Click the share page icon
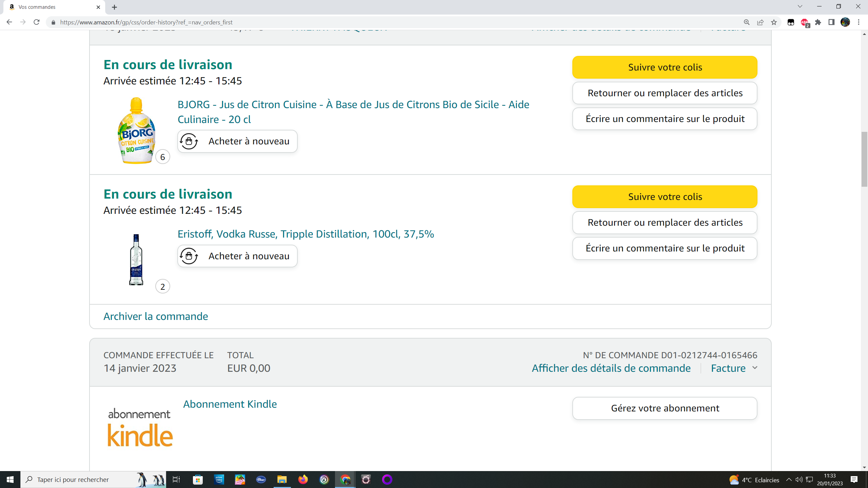868x488 pixels. (760, 22)
